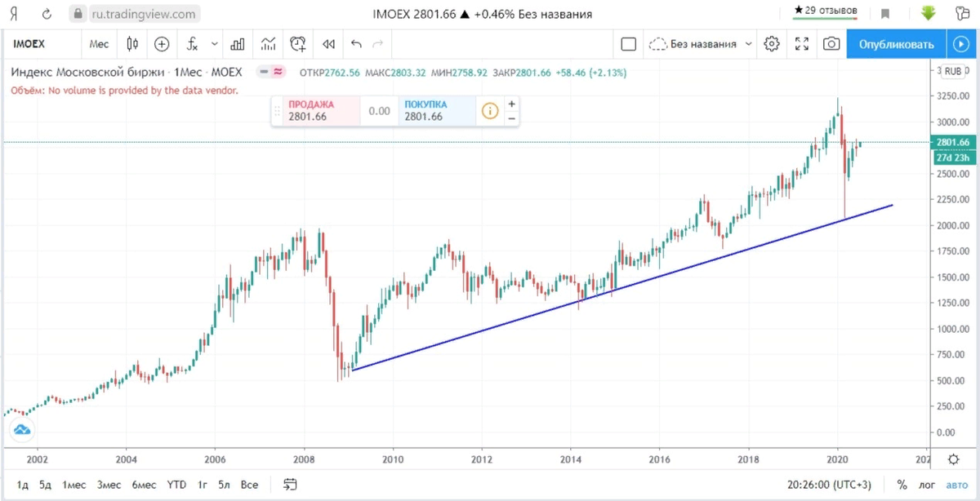The image size is (980, 501).
Task: Decrease quantity with the minus stepper
Action: [512, 118]
